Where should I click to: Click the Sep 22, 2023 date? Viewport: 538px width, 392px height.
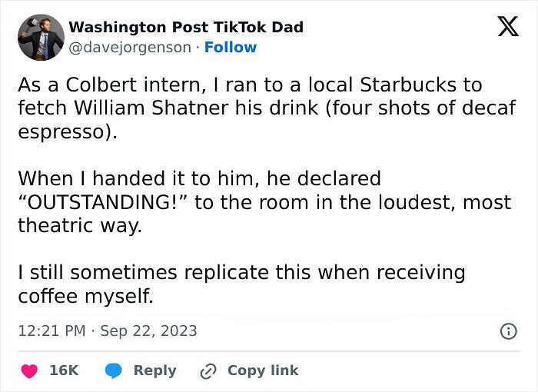[148, 331]
